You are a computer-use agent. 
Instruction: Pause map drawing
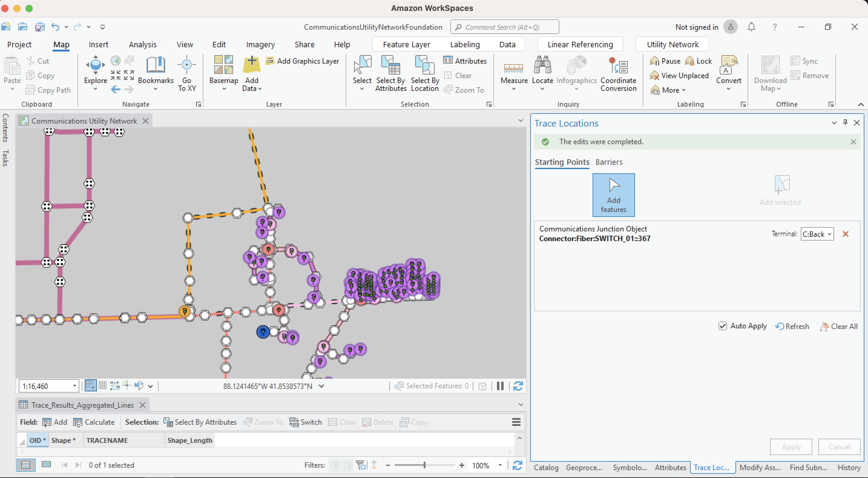[x=500, y=386]
